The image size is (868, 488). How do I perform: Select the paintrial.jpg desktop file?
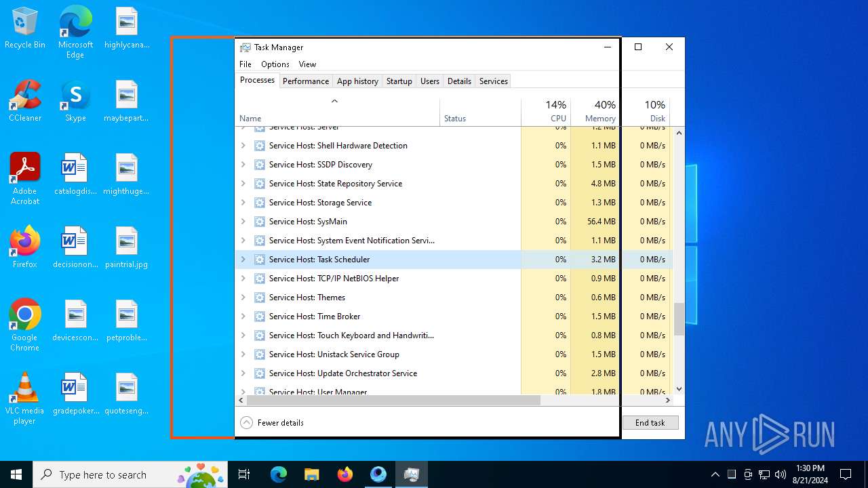[127, 247]
